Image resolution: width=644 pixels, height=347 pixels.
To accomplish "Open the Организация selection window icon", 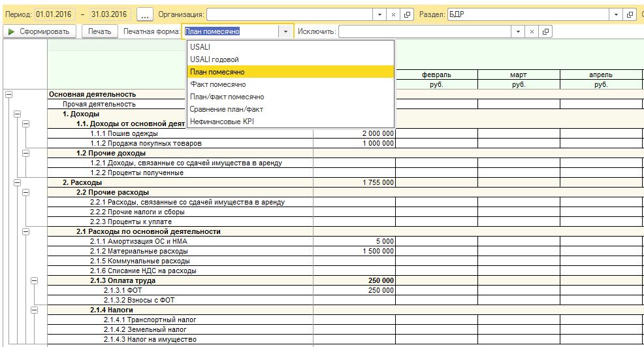I will [x=407, y=14].
